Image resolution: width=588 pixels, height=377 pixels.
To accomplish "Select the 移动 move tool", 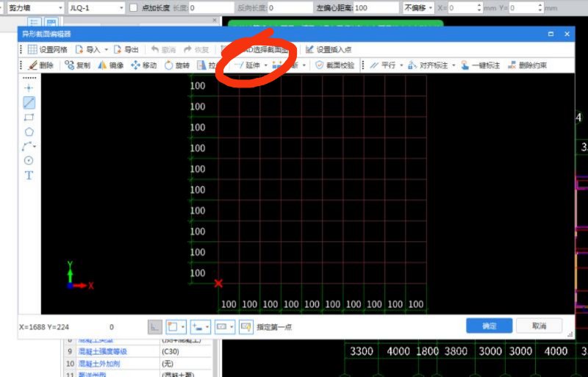I will (143, 65).
